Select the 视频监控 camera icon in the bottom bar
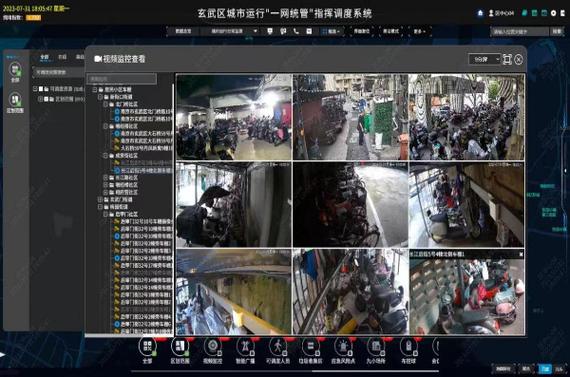Viewport: 570px width, 377px height. click(x=213, y=346)
